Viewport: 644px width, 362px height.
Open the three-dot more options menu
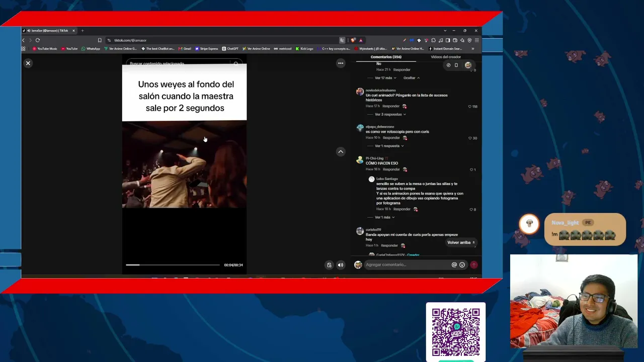341,63
